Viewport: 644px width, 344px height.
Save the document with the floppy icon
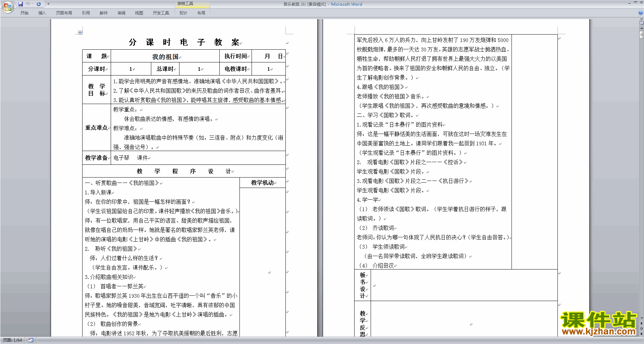(20, 4)
